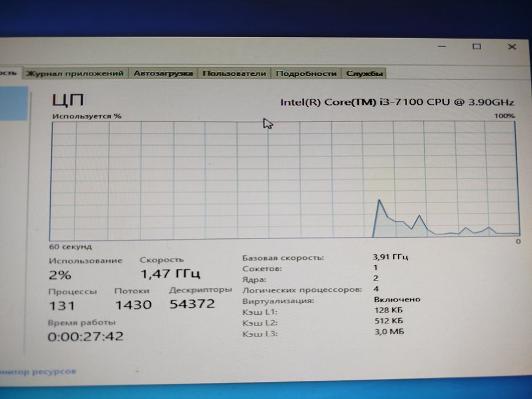The width and height of the screenshot is (532, 399).
Task: Click the Скорость label
Action: (x=161, y=260)
